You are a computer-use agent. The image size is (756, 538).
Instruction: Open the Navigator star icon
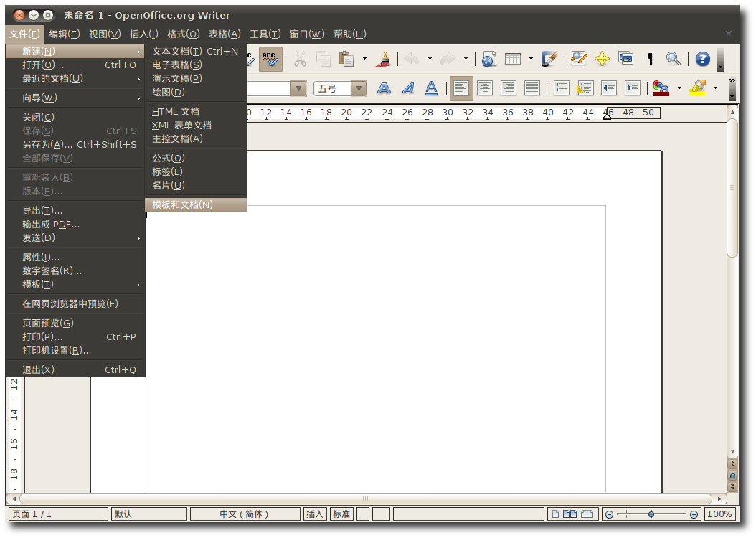[602, 59]
